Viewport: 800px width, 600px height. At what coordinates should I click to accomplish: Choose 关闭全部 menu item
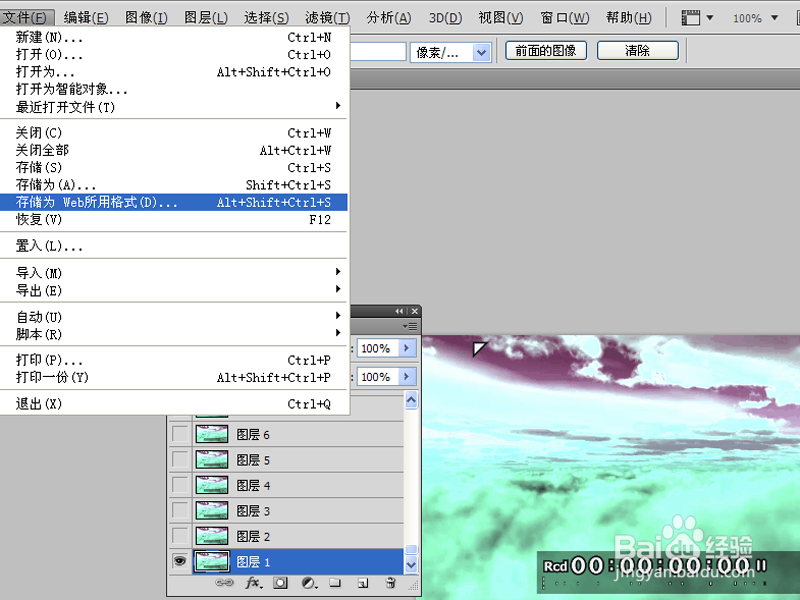173,150
